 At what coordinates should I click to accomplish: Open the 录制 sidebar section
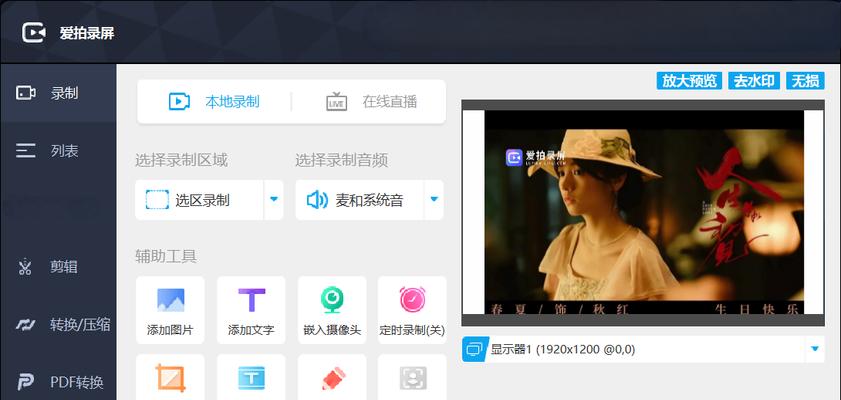(58, 93)
